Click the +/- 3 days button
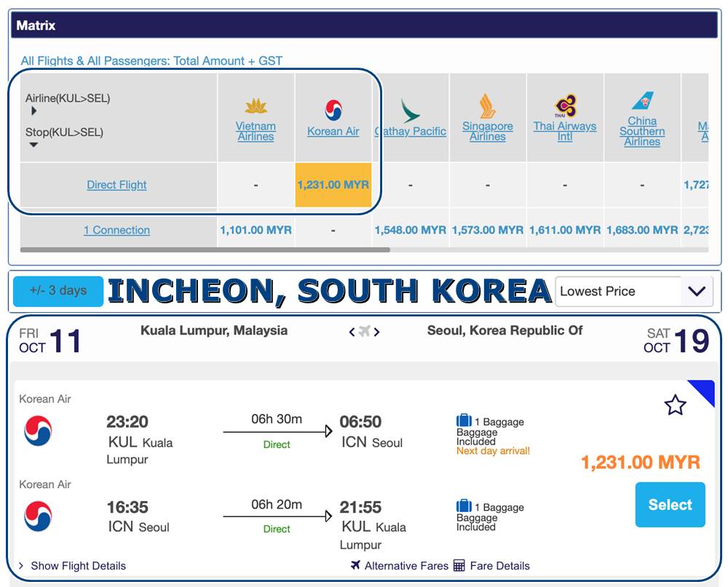This screenshot has height=587, width=728. pyautogui.click(x=58, y=291)
